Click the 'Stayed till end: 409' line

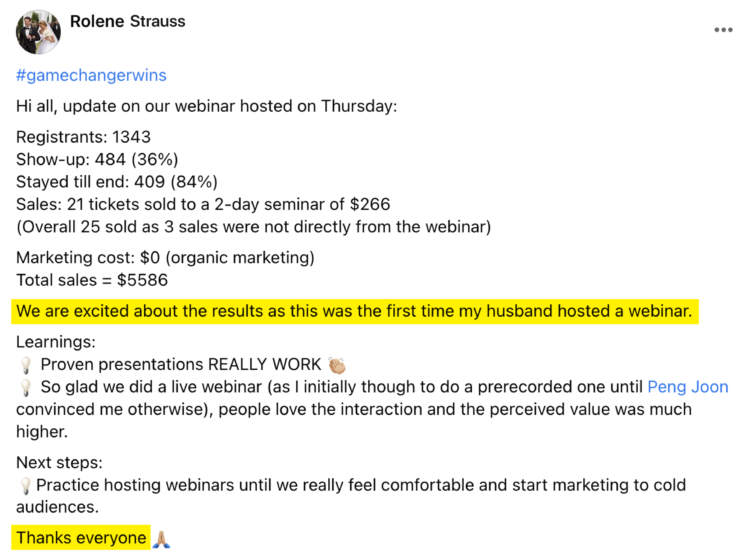116,182
